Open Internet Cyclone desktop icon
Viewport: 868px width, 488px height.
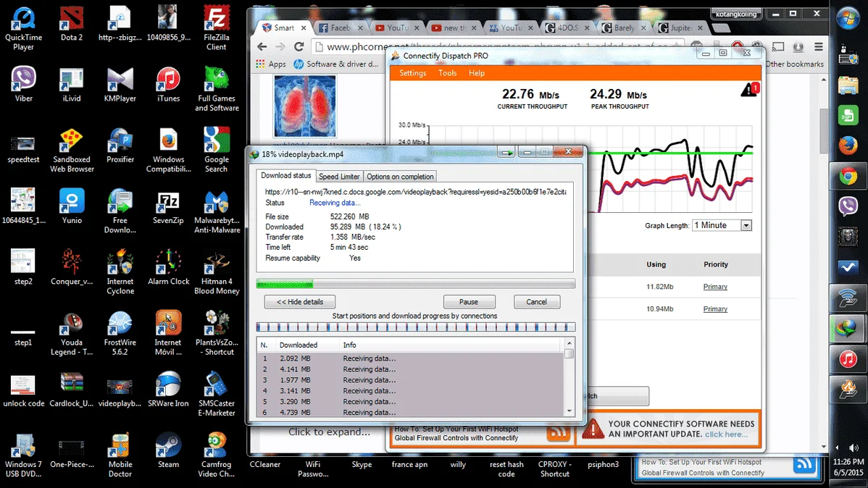(120, 272)
